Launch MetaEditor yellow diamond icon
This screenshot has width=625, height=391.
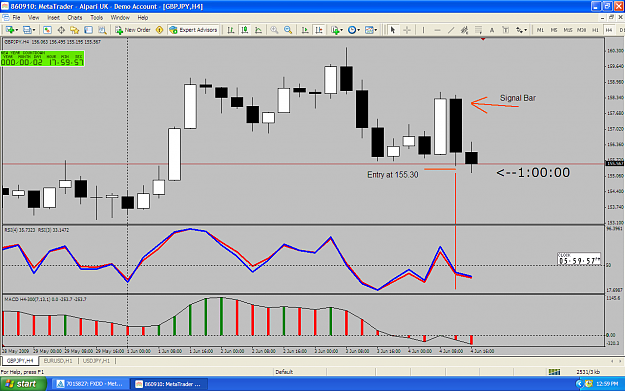pos(159,30)
